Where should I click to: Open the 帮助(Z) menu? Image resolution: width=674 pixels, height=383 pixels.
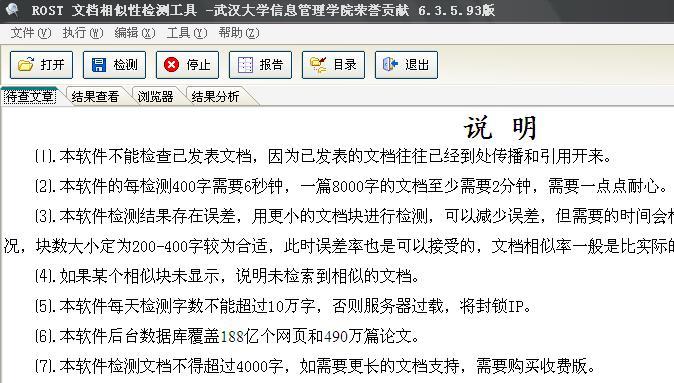click(239, 33)
